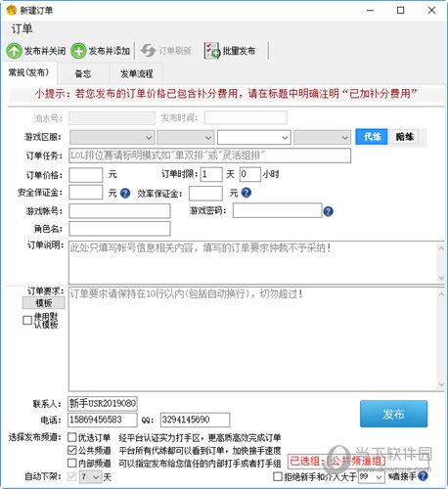Image resolution: width=448 pixels, height=489 pixels.
Task: Click the 订单价格 input field
Action: point(86,175)
